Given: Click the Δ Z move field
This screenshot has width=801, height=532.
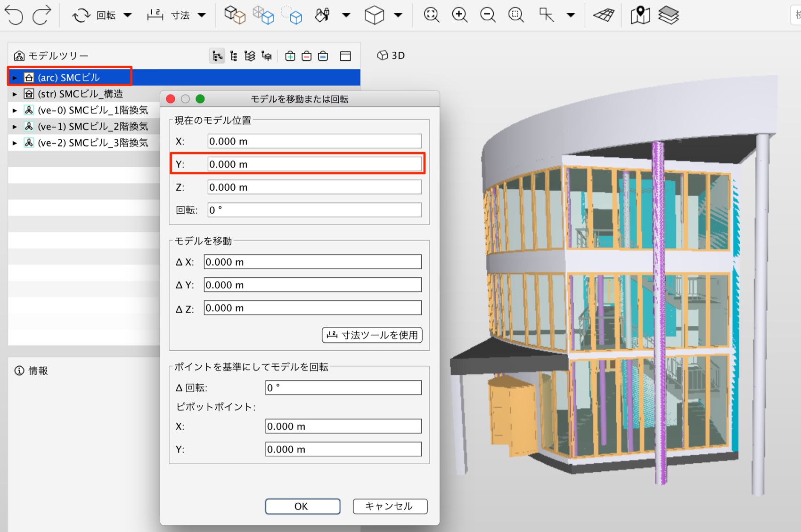Looking at the screenshot, I should tap(312, 308).
